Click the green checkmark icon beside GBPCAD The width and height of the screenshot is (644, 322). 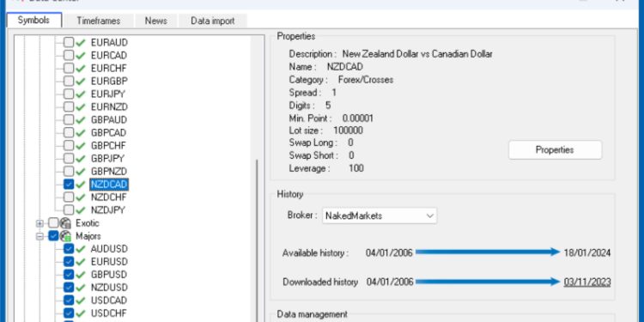(x=81, y=132)
